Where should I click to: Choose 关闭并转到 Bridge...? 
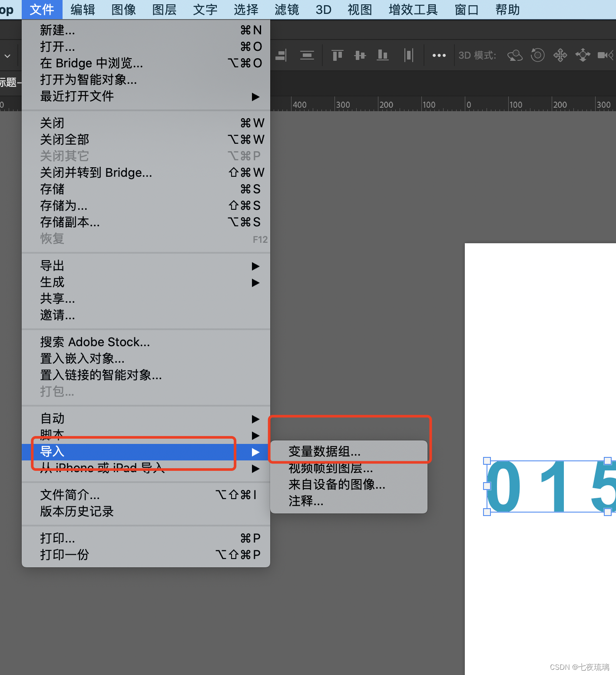click(x=146, y=173)
